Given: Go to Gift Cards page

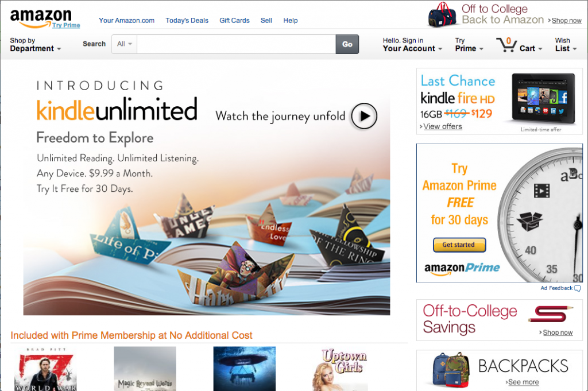Looking at the screenshot, I should coord(234,21).
